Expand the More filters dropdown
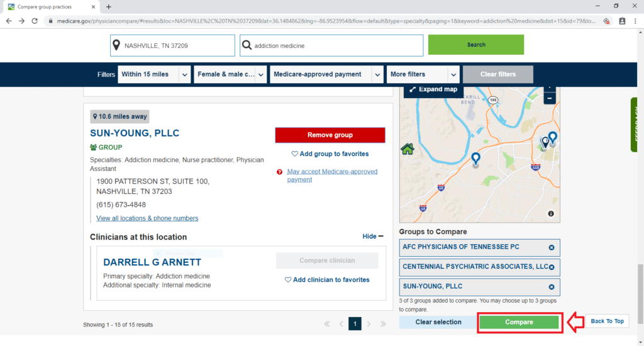The height and width of the screenshot is (346, 644). (423, 74)
